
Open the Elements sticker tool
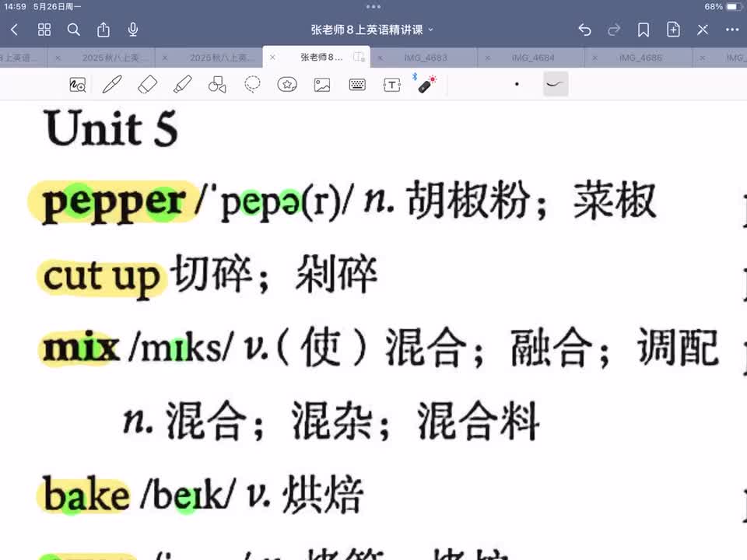(287, 85)
